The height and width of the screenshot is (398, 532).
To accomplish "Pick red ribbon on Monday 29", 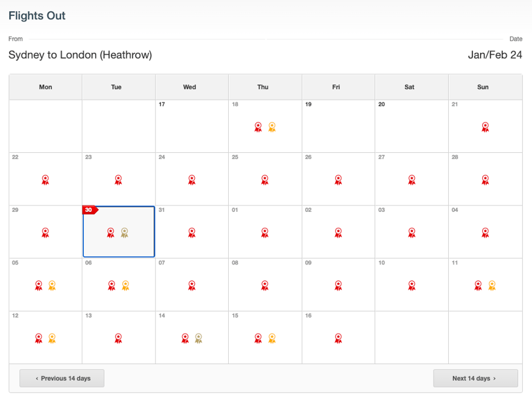I will click(45, 233).
